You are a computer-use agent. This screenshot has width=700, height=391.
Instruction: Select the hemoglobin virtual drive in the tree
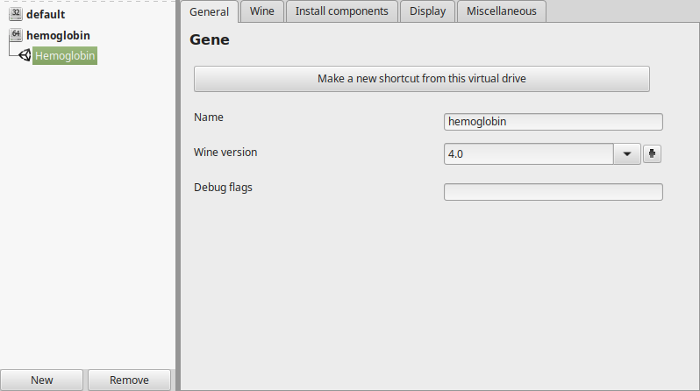58,35
